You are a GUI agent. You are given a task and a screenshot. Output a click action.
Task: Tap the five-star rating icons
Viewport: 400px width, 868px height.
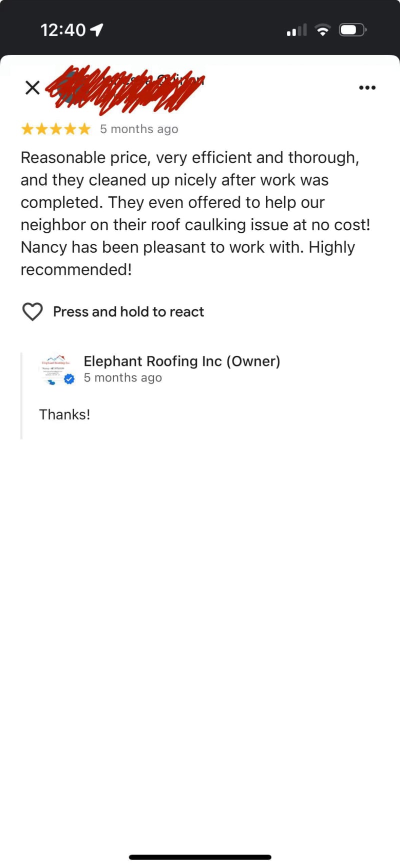point(56,129)
